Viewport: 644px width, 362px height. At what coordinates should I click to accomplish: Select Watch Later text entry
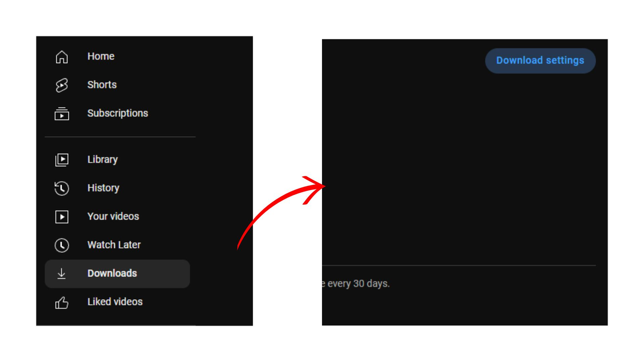(x=114, y=245)
